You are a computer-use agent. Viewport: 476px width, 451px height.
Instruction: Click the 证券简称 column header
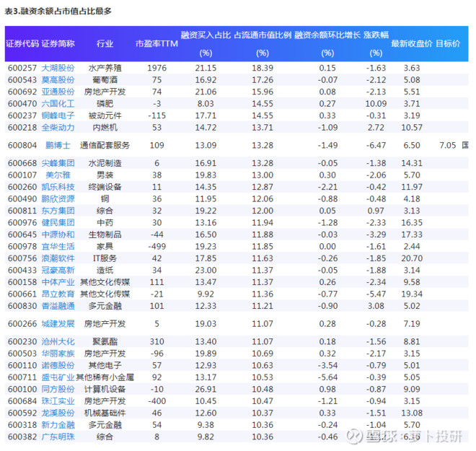pyautogui.click(x=58, y=44)
